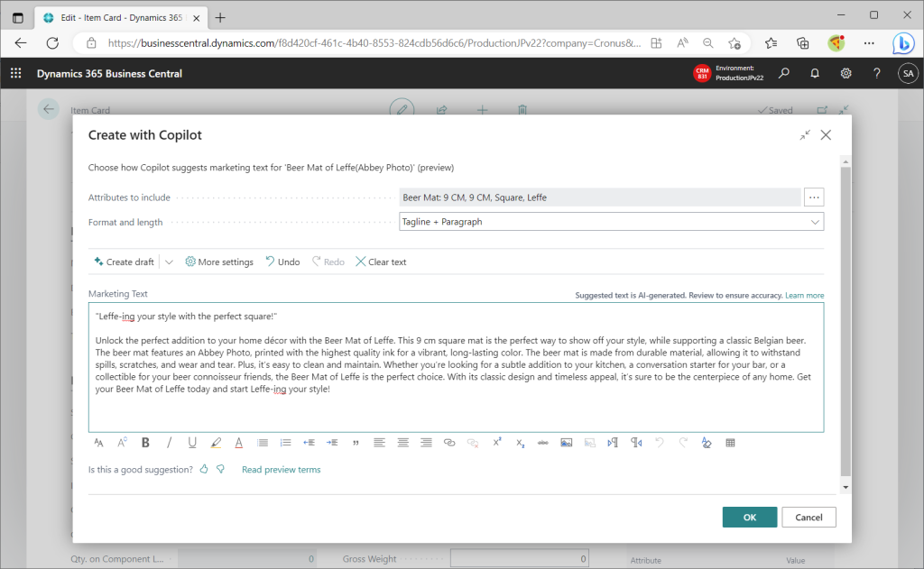Open the browser settings and more menu

869,43
